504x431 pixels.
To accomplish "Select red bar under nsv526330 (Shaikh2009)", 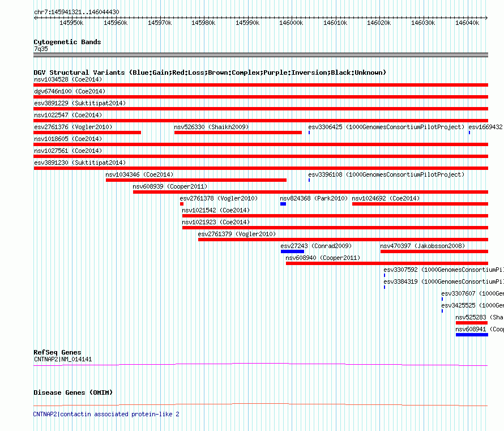I will pos(238,133).
